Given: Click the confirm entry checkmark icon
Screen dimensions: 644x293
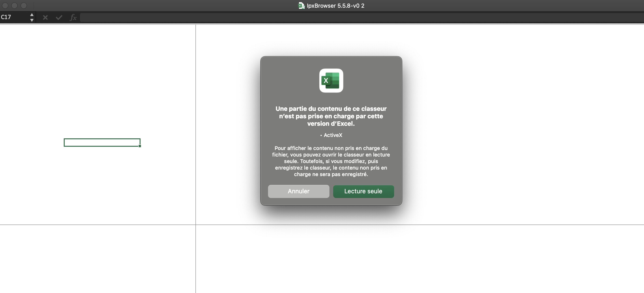Looking at the screenshot, I should [59, 17].
